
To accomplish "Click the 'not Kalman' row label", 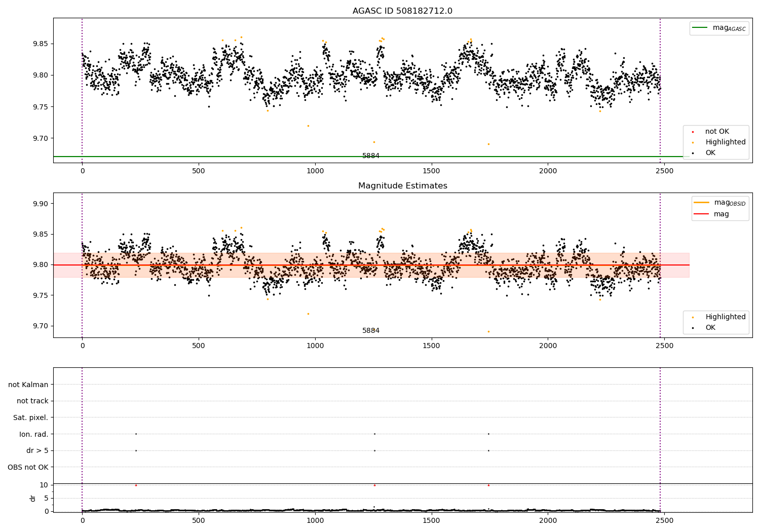I will [28, 385].
